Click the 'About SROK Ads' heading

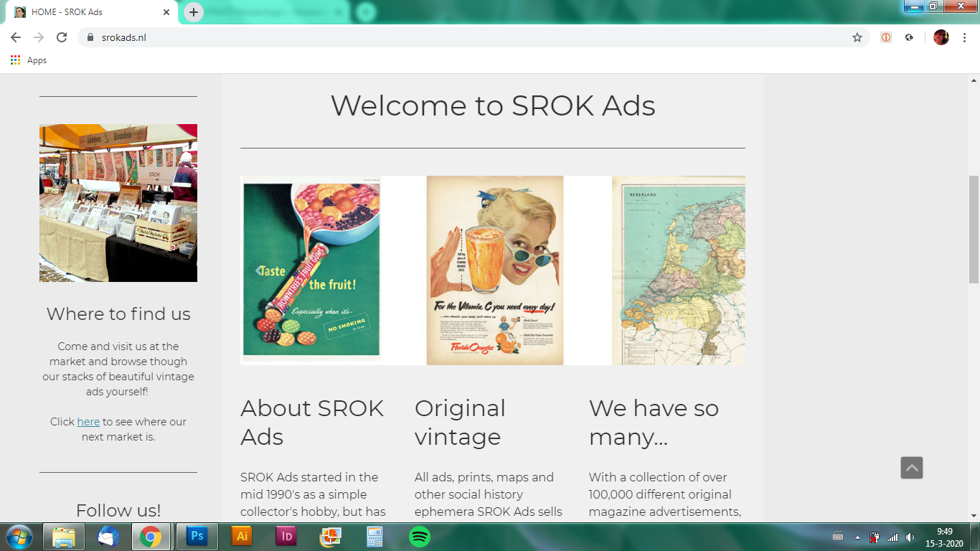[x=313, y=422]
